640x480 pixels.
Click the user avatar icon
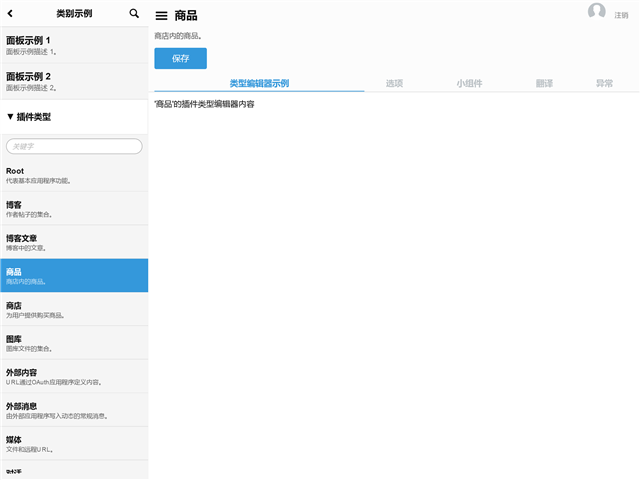point(597,12)
